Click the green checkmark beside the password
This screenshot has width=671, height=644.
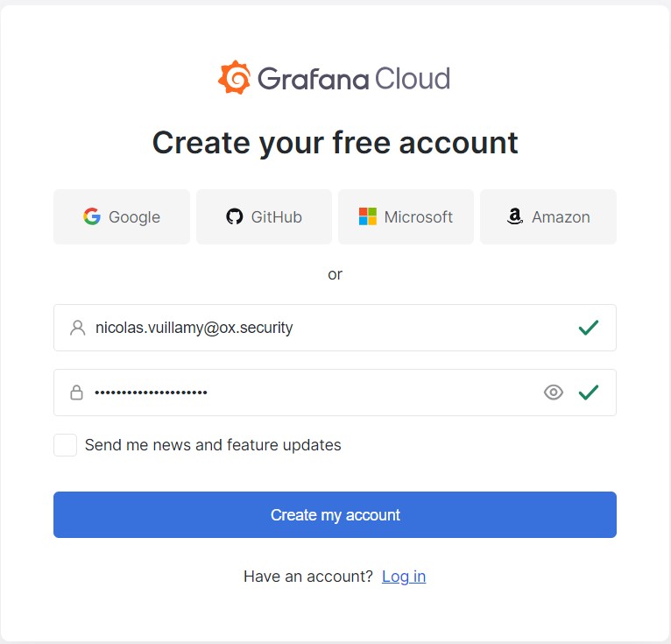coord(589,393)
